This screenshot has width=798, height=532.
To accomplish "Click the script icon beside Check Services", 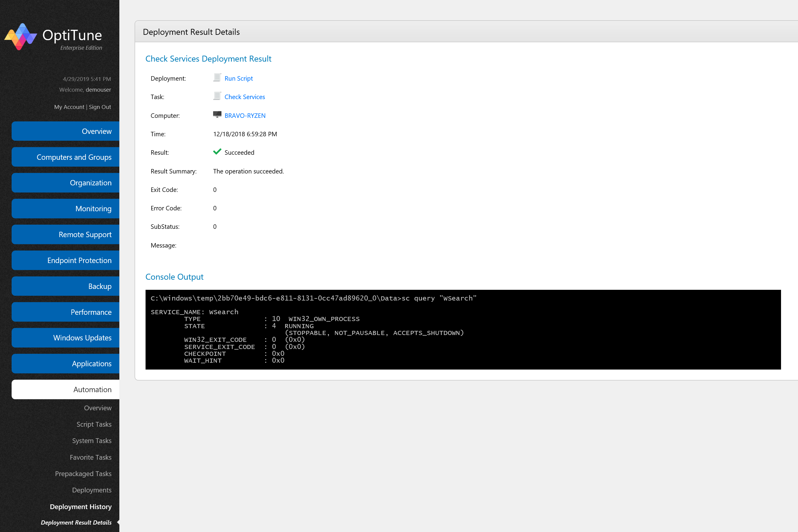I will pos(217,96).
